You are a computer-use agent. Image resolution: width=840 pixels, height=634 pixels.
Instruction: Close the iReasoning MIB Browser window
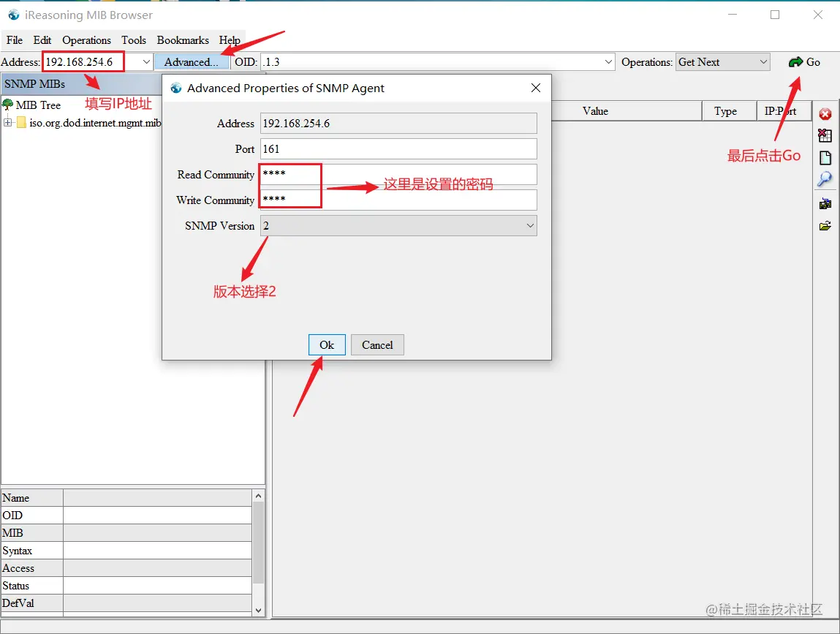817,15
